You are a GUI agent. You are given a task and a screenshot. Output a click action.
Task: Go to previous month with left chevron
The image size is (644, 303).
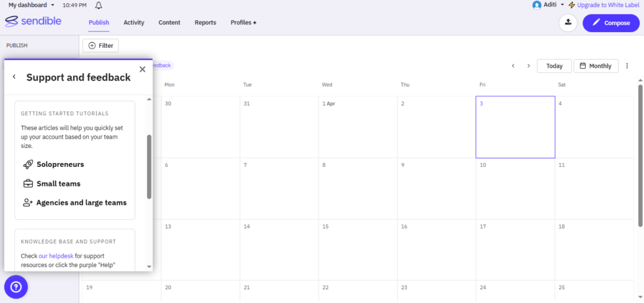coord(513,66)
